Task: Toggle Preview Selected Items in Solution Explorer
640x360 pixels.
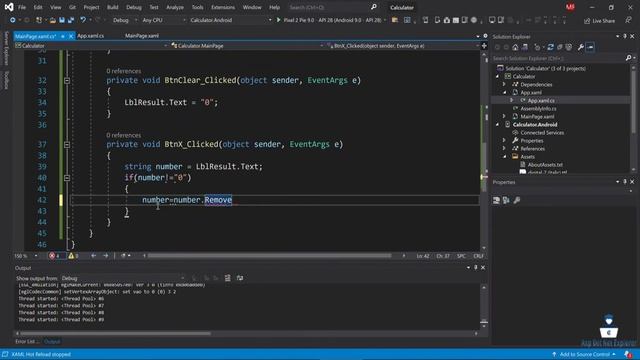Action: (590, 47)
